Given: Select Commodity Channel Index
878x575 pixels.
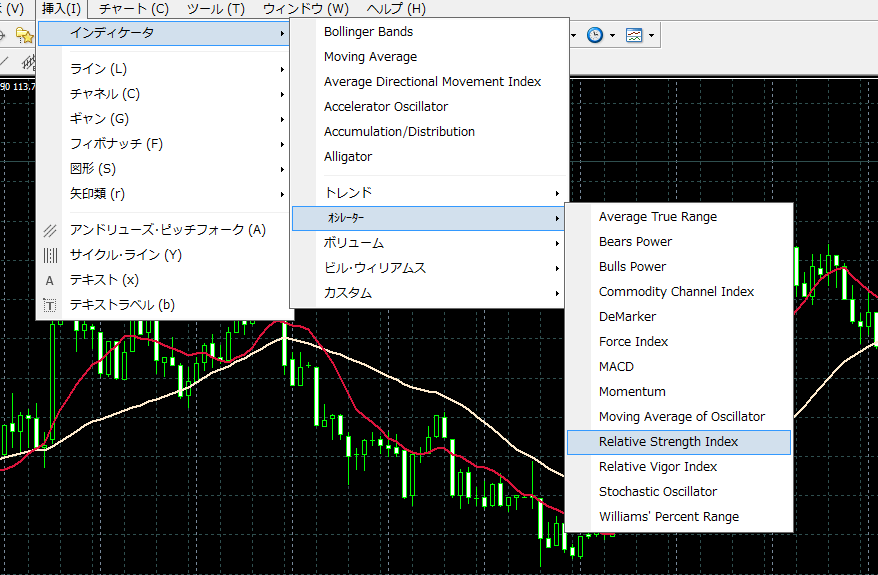Looking at the screenshot, I should click(x=679, y=292).
